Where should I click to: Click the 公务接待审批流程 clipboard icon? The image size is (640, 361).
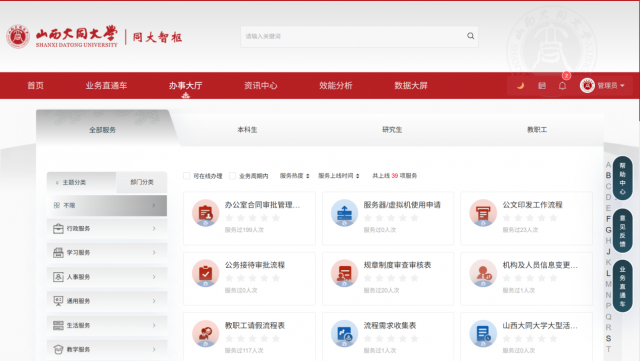pos(205,273)
